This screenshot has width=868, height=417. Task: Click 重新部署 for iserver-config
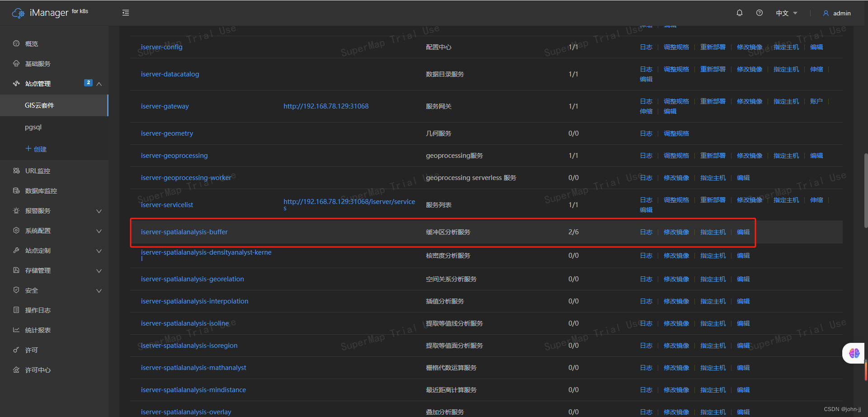pos(713,47)
